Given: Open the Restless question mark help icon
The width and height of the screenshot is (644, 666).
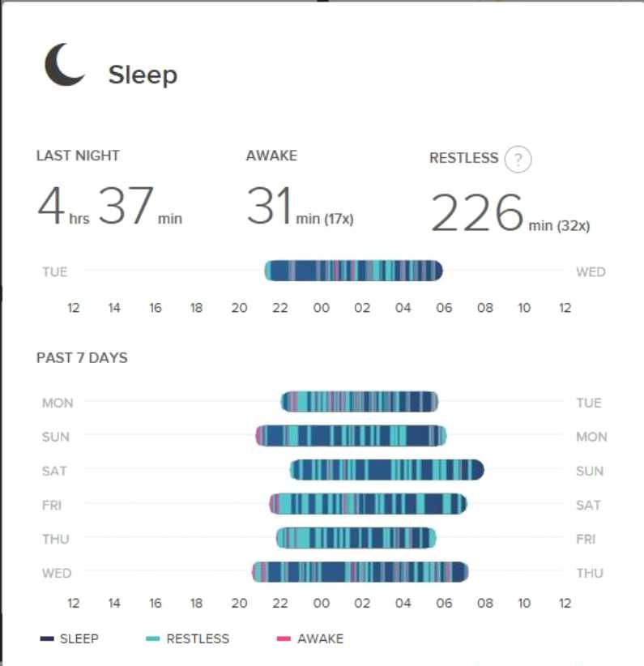Looking at the screenshot, I should tap(518, 160).
